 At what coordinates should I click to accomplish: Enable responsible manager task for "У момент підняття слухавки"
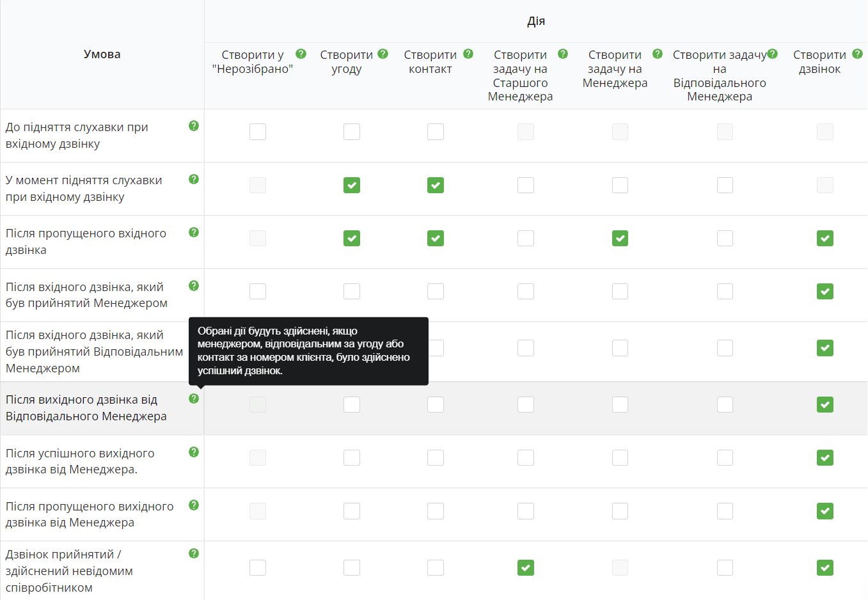click(x=725, y=186)
